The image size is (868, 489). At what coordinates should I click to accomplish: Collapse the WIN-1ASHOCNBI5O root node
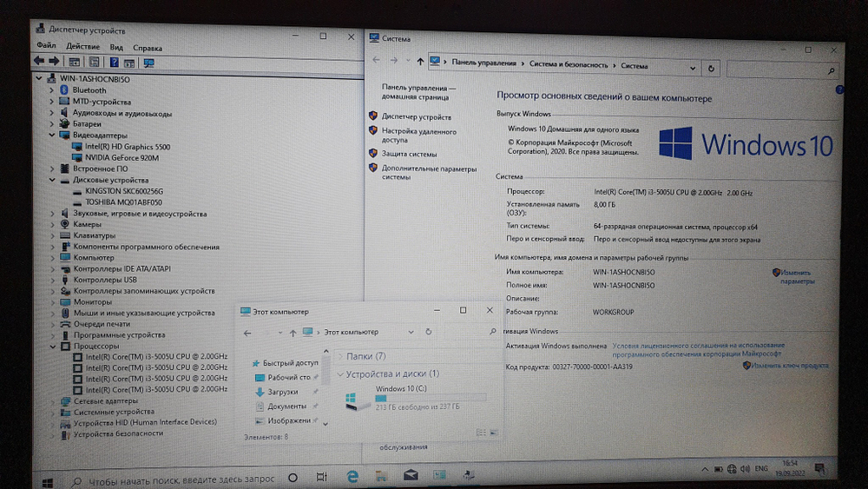click(39, 79)
